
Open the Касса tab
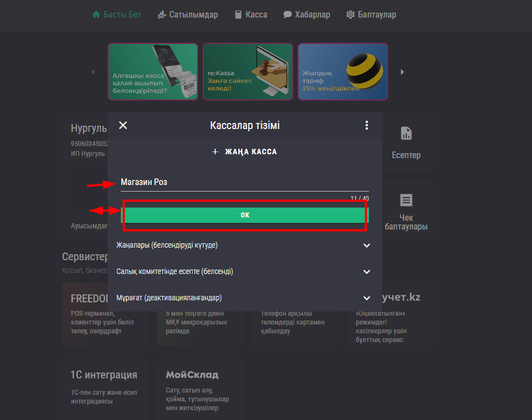click(x=251, y=15)
